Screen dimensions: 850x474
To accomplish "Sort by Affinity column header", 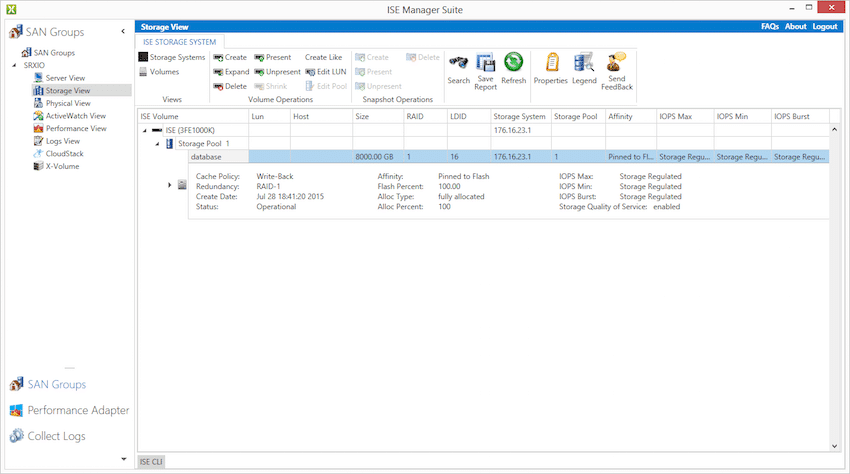I will tap(631, 116).
